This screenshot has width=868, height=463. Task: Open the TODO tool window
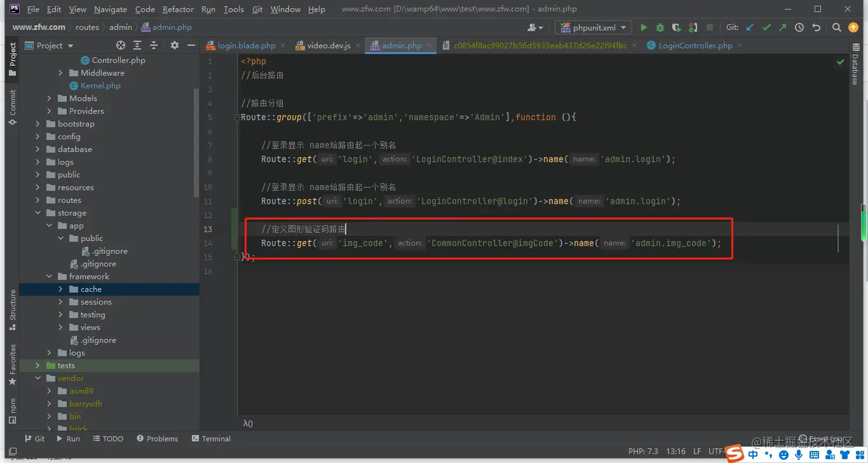pos(107,439)
